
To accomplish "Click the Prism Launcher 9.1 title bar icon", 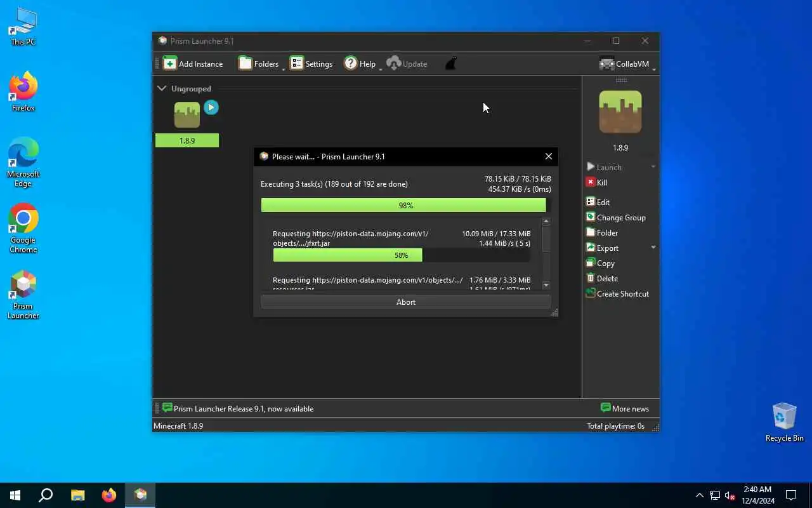I will (x=162, y=41).
